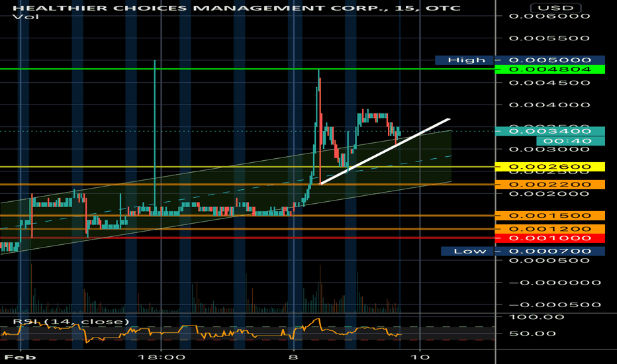Screen dimensions: 617x364
Task: Select the orange 0.002200 level label
Action: click(549, 185)
